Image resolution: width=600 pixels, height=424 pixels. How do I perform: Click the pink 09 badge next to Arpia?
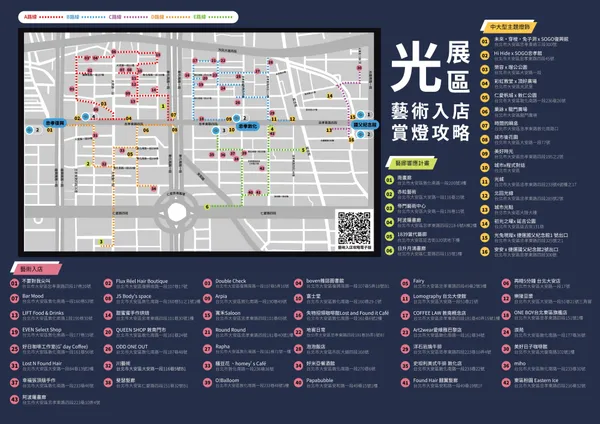click(207, 298)
